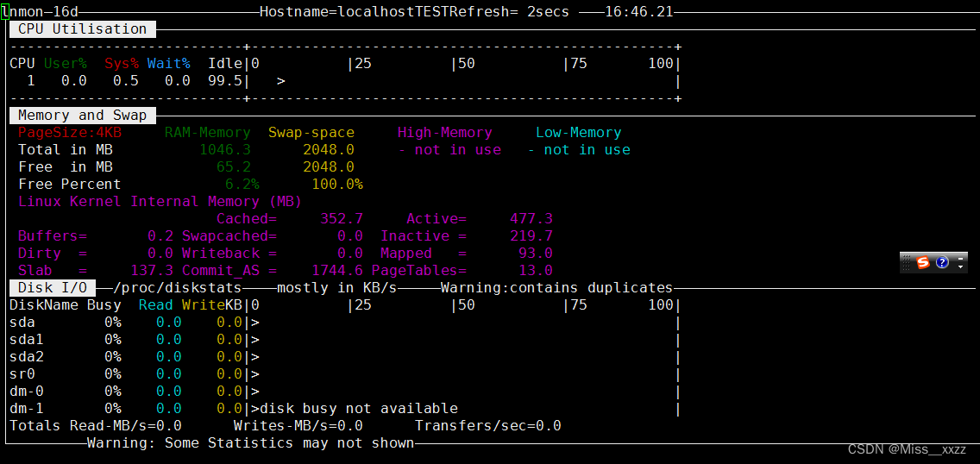Click the disk busy not available message

[x=359, y=409]
